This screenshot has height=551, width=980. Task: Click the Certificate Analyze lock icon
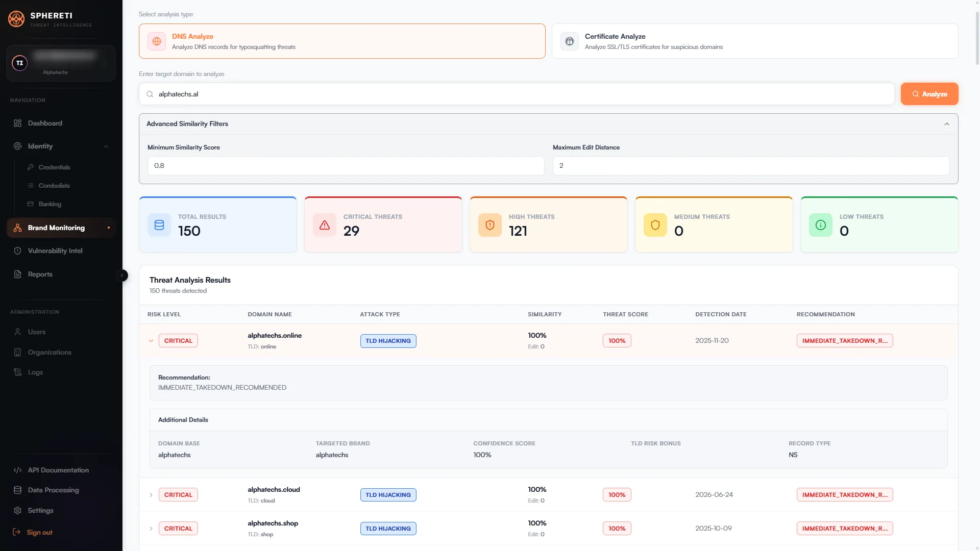click(570, 41)
